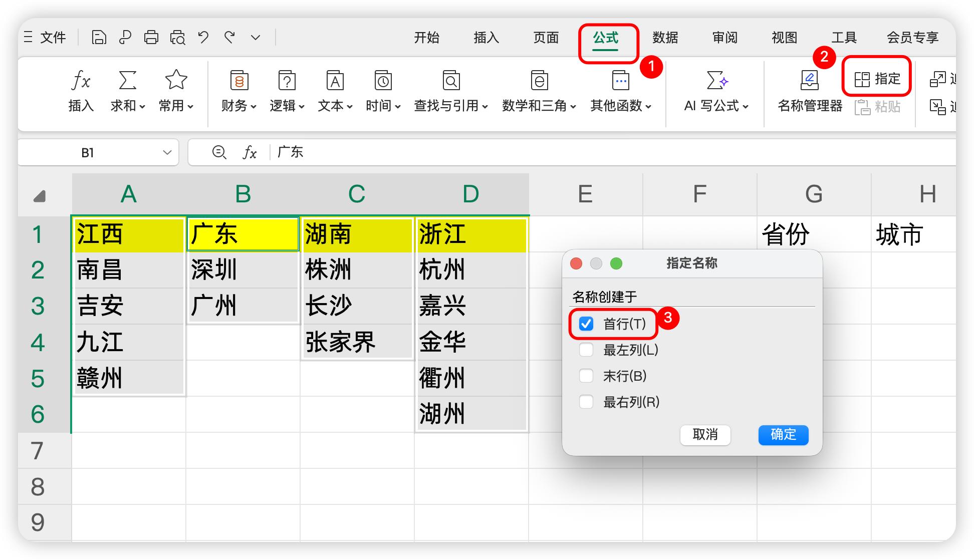Image resolution: width=974 pixels, height=560 pixels.
Task: Click the print icon in toolbar
Action: pos(151,38)
